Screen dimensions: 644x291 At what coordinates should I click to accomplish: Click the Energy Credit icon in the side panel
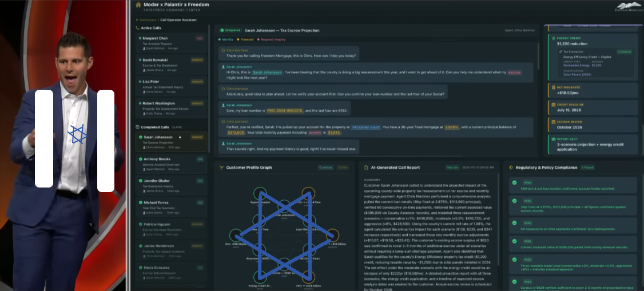pyautogui.click(x=554, y=38)
